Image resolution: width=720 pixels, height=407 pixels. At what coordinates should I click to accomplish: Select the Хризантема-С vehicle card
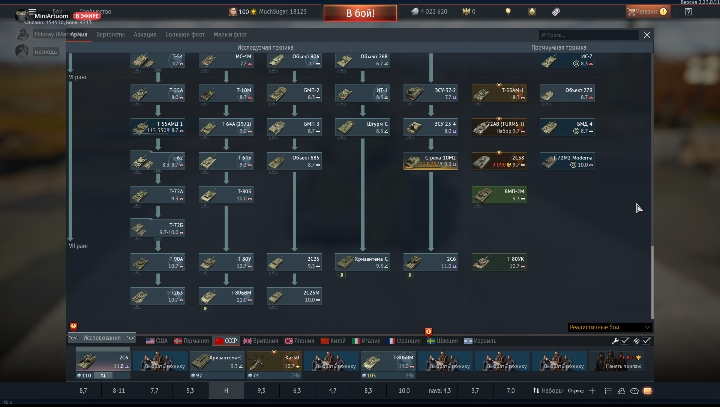coord(362,263)
